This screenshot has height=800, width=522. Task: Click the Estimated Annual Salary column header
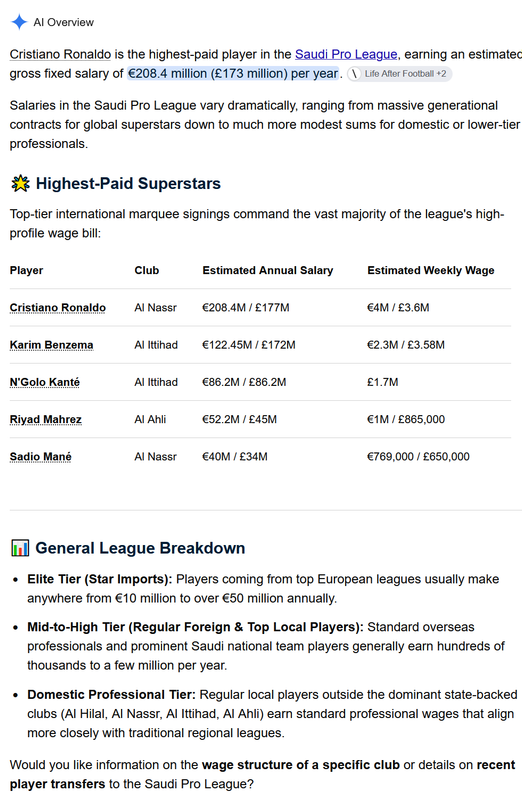(267, 270)
